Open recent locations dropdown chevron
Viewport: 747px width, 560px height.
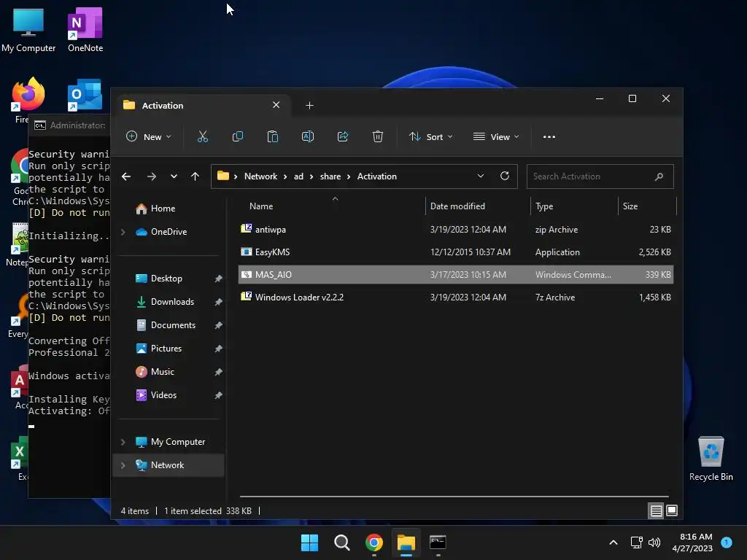[174, 176]
